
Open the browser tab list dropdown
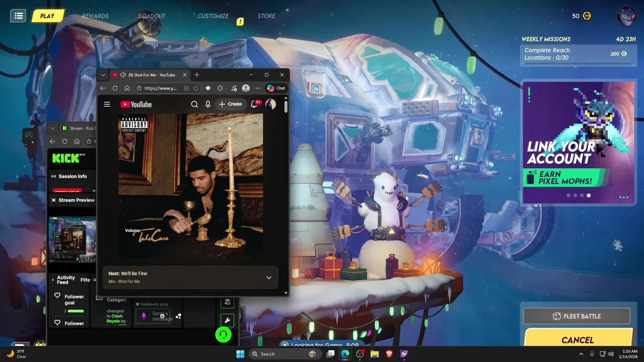103,75
